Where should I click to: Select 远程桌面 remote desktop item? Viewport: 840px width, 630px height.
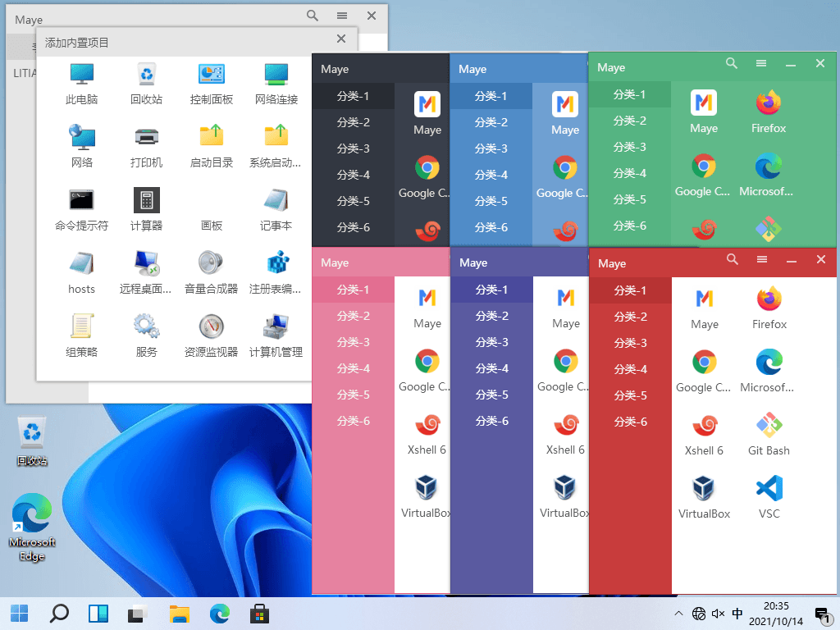146,272
